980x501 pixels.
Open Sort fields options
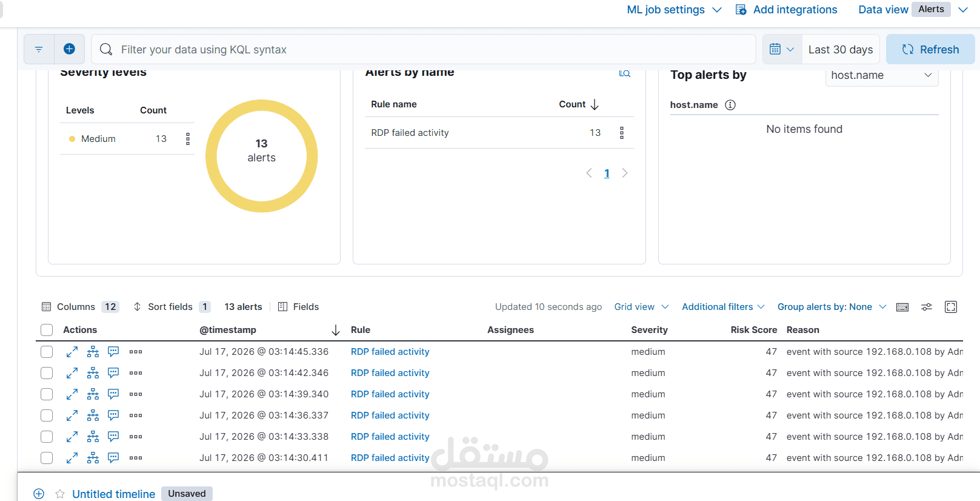click(172, 307)
